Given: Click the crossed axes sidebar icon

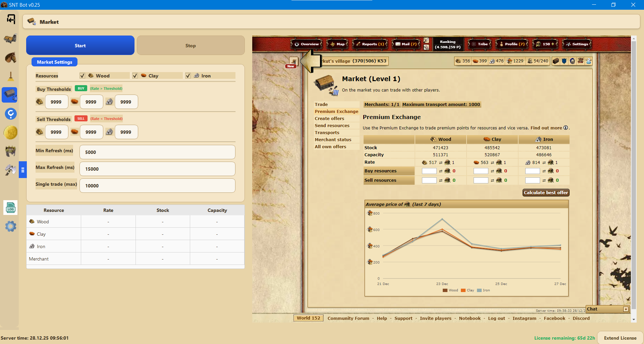Looking at the screenshot, I should click(11, 170).
